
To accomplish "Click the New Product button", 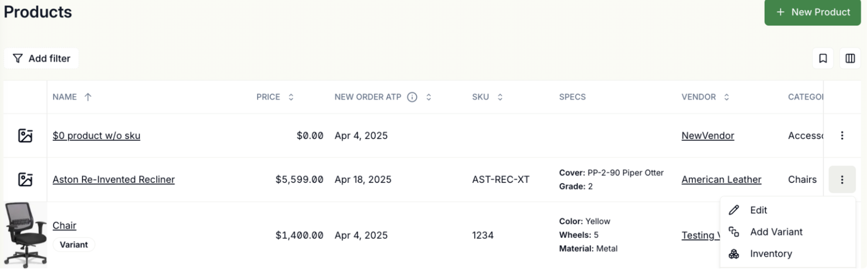I will point(812,12).
